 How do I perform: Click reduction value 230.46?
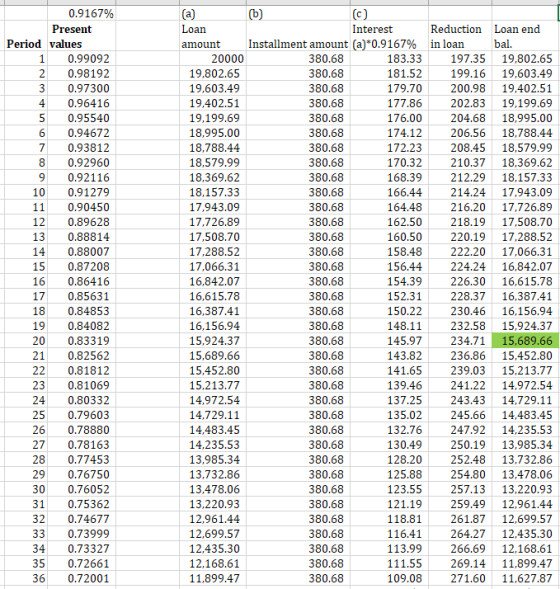pyautogui.click(x=468, y=311)
